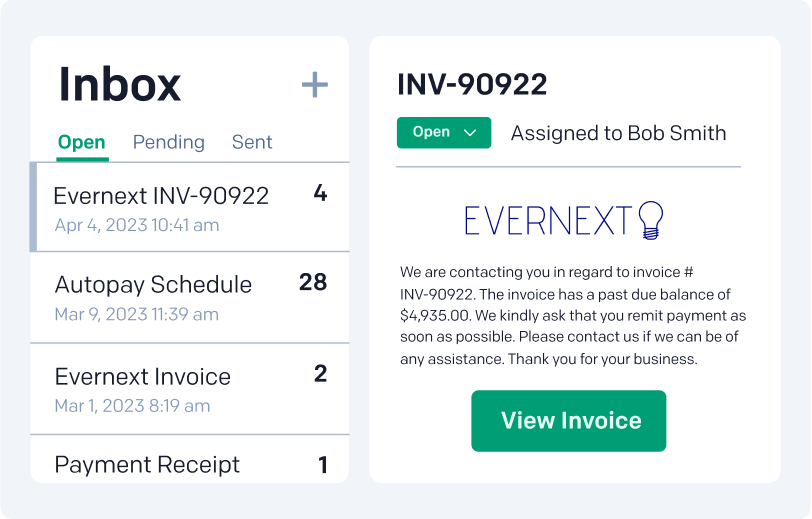Switch to the Pending tab

[x=169, y=142]
